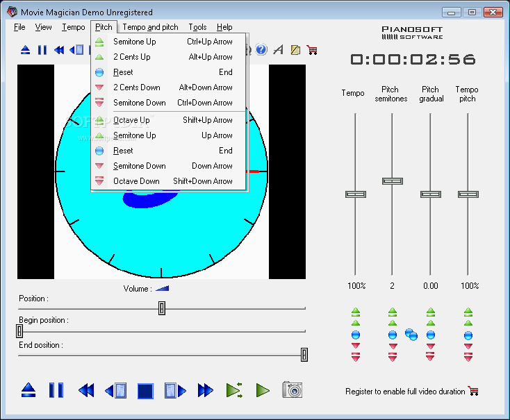The width and height of the screenshot is (510, 420).
Task: Reset Tempo with its blue circle button
Action: tap(356, 335)
